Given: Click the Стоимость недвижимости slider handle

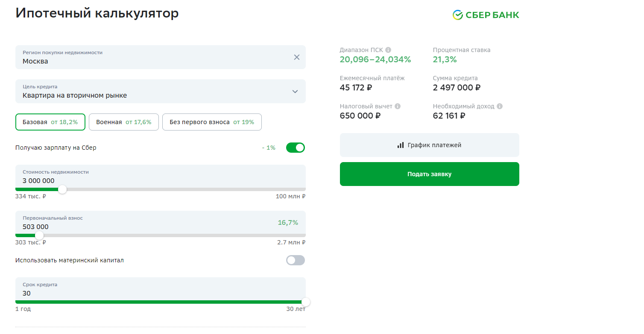Looking at the screenshot, I should (62, 189).
